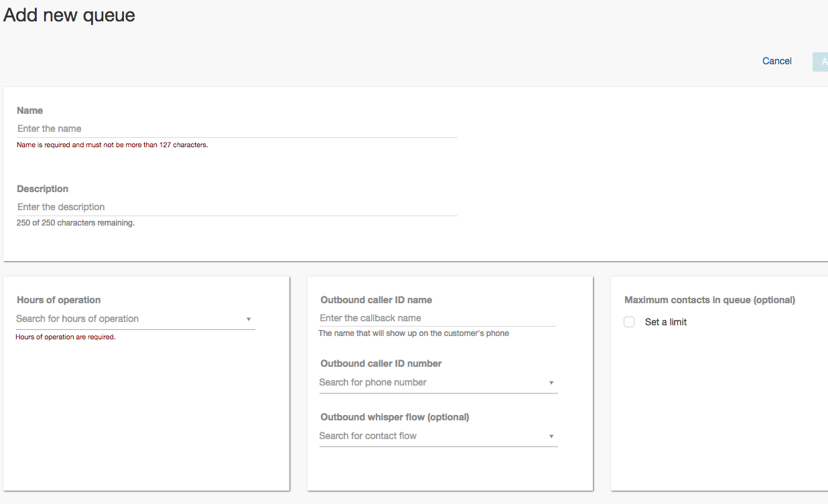Click the 'Hours of operation are required' error
This screenshot has width=828, height=504.
[x=66, y=337]
